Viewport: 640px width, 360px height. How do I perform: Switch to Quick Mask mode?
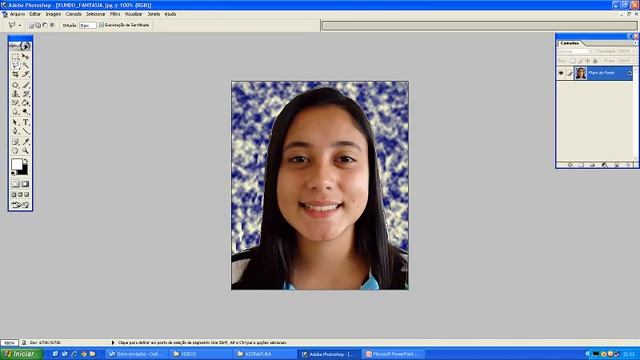[25, 184]
